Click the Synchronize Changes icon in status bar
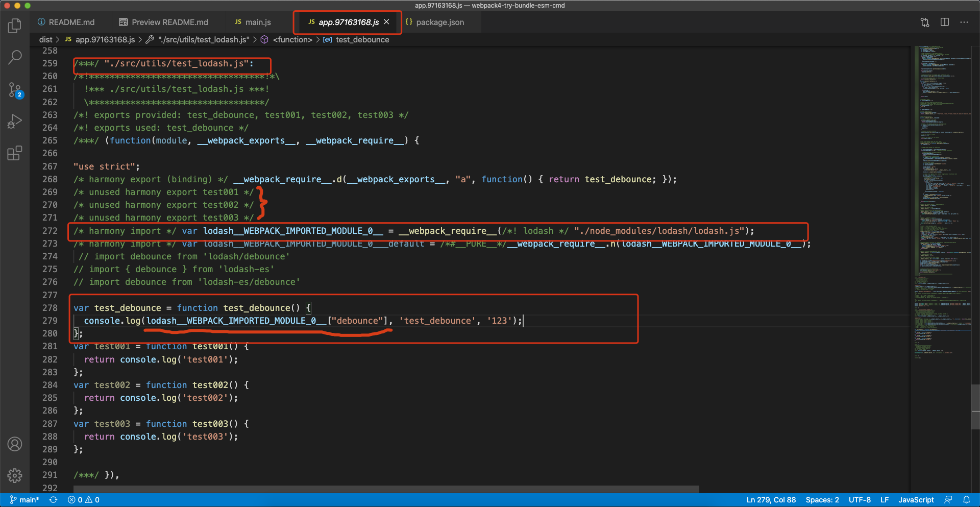This screenshot has width=980, height=507. (53, 500)
